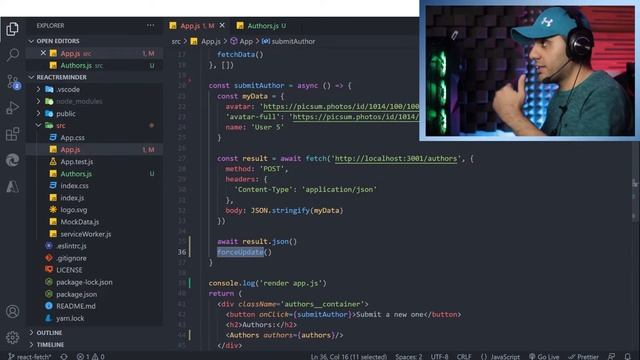
Task: Open Source Control view with badge
Action: click(x=13, y=82)
